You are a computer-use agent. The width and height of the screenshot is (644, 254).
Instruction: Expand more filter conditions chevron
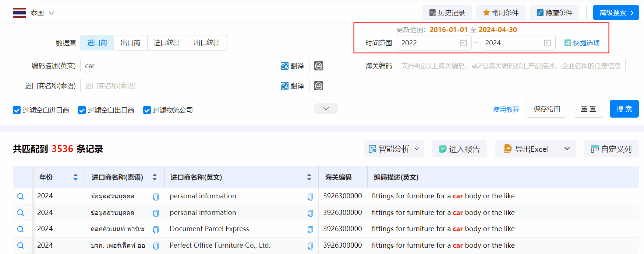click(326, 109)
